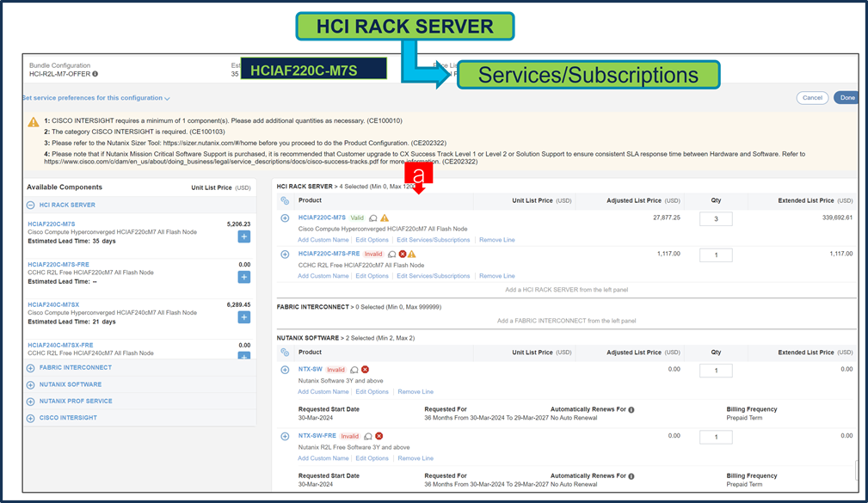Open selected product link NTX-SW-FRE
Image resolution: width=868 pixels, height=503 pixels.
pos(317,435)
